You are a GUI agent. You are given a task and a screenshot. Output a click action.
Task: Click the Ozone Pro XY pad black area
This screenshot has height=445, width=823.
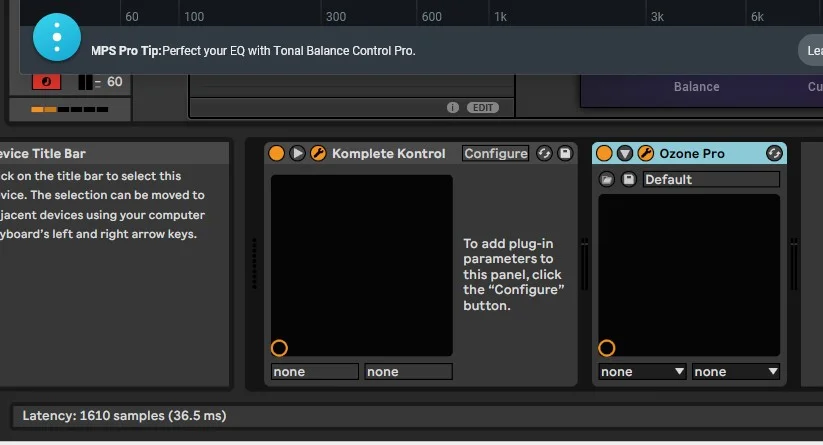689,275
